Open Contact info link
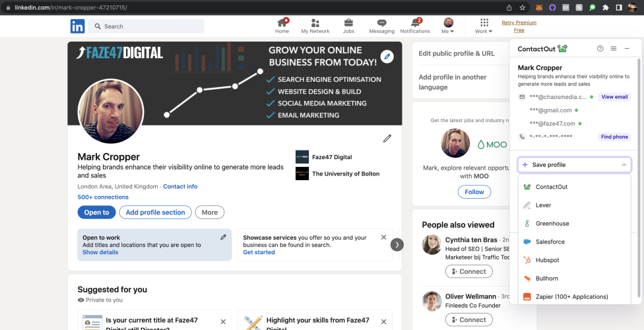Screen dimensions: 644x330 pos(180,187)
